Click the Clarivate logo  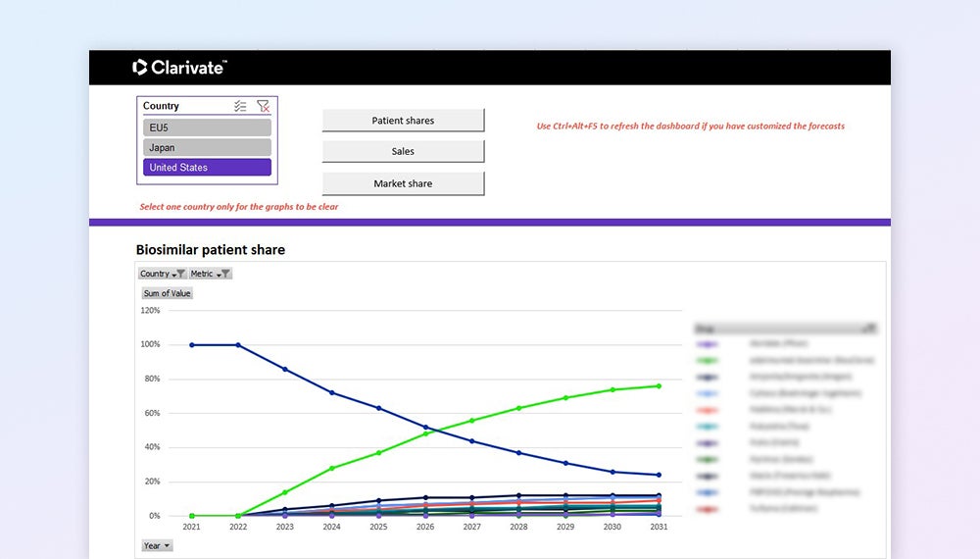click(x=179, y=68)
